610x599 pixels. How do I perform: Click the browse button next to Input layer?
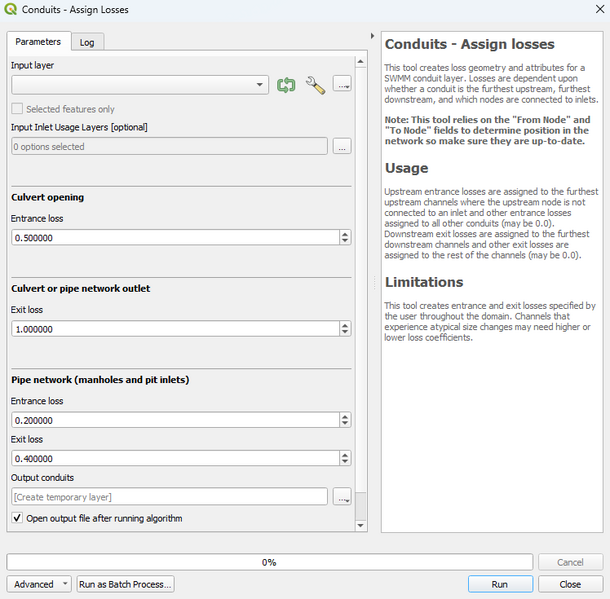[x=342, y=85]
